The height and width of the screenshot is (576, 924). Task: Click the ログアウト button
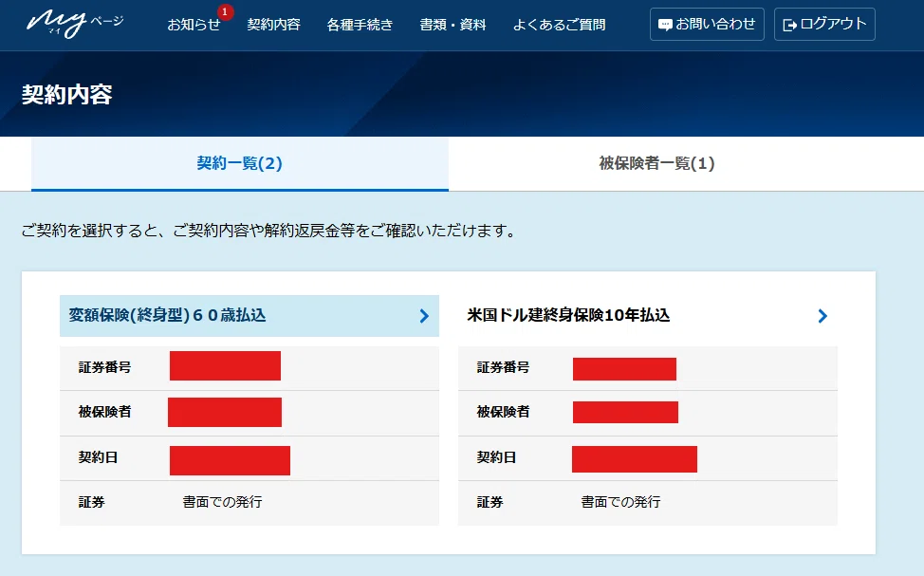(824, 24)
